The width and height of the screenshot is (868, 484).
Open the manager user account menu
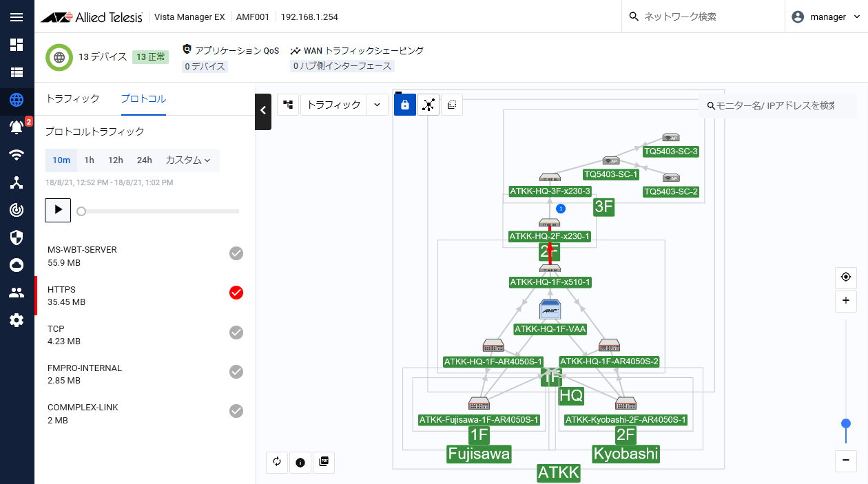point(827,17)
